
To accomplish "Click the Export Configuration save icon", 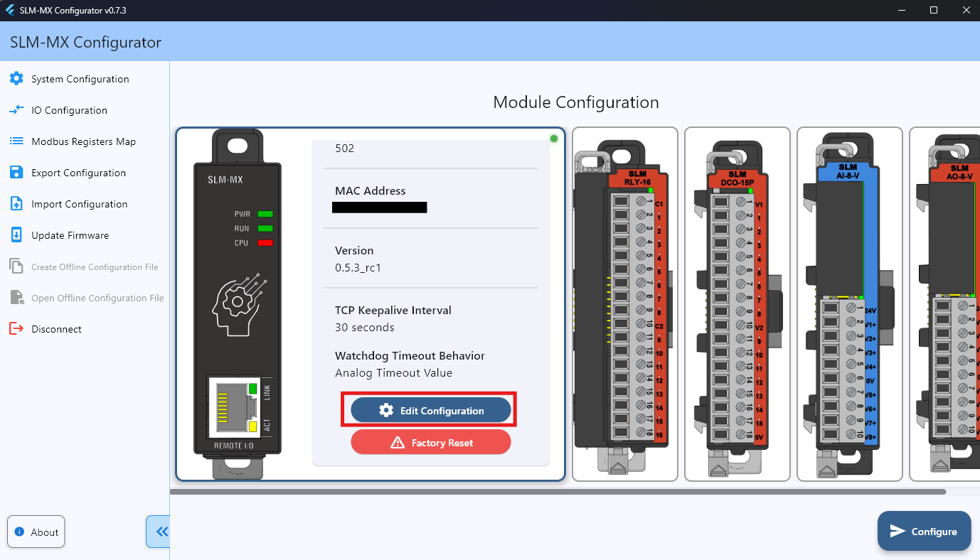I will pos(16,172).
